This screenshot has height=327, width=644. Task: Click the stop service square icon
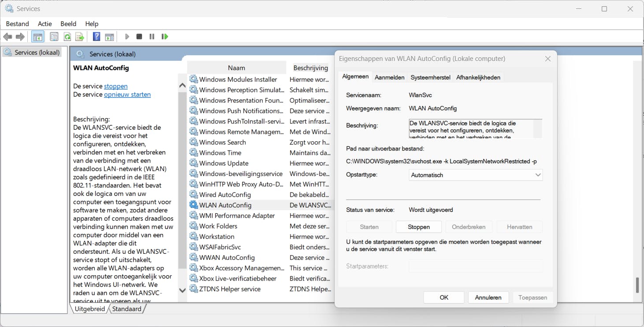pos(139,37)
